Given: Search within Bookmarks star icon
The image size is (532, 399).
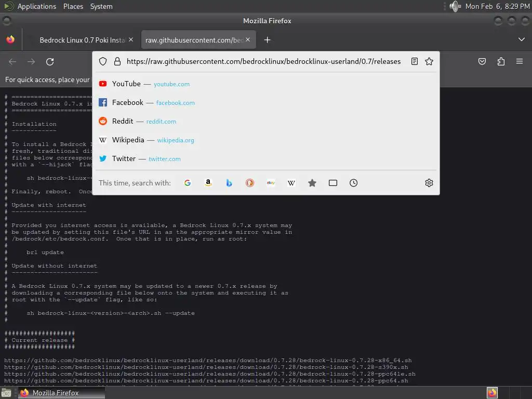Looking at the screenshot, I should [312, 183].
